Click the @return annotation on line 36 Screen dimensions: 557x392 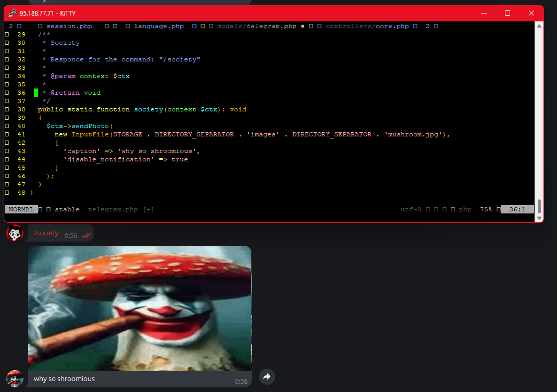65,93
